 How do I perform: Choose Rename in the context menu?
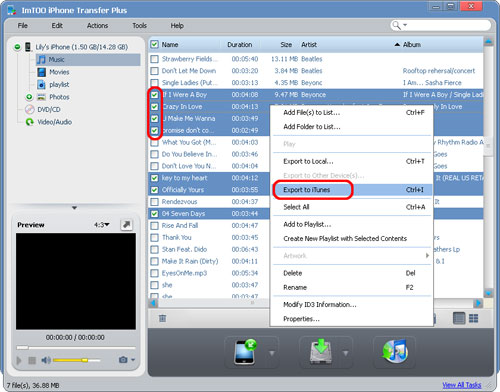[353, 287]
